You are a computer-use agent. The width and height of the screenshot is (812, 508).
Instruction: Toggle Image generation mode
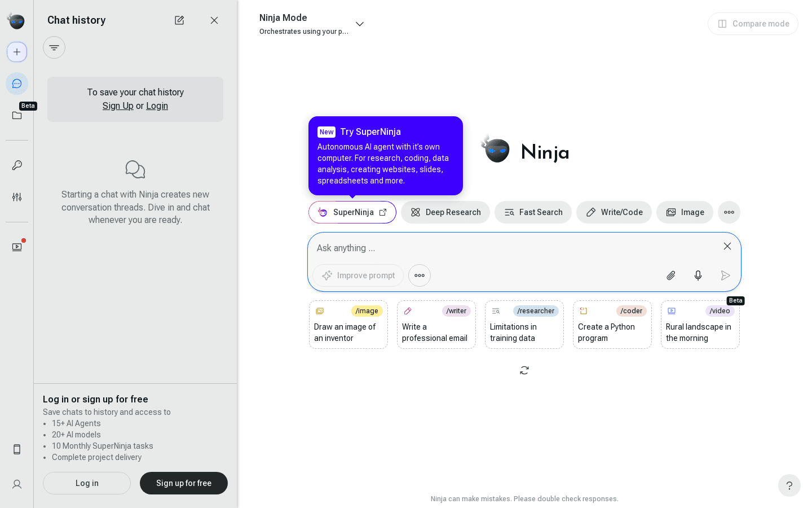(x=685, y=212)
